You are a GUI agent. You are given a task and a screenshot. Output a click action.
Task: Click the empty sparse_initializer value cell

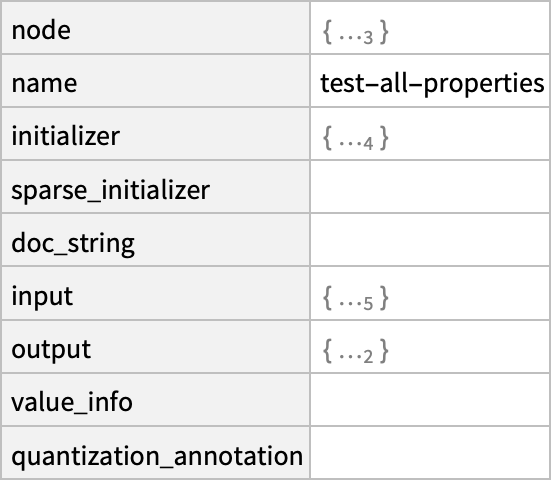[430, 187]
